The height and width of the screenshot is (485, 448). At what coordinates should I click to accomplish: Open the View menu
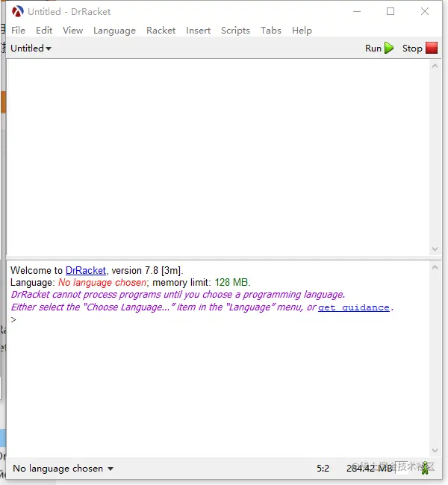[72, 31]
